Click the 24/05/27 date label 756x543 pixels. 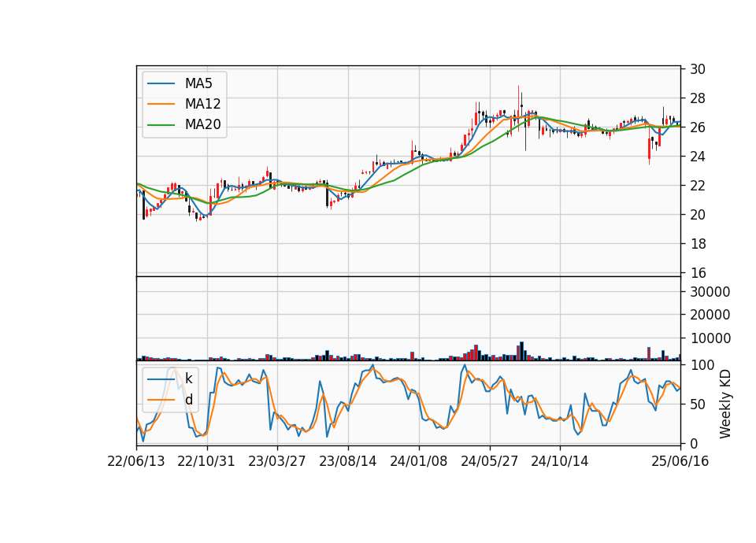point(489,461)
